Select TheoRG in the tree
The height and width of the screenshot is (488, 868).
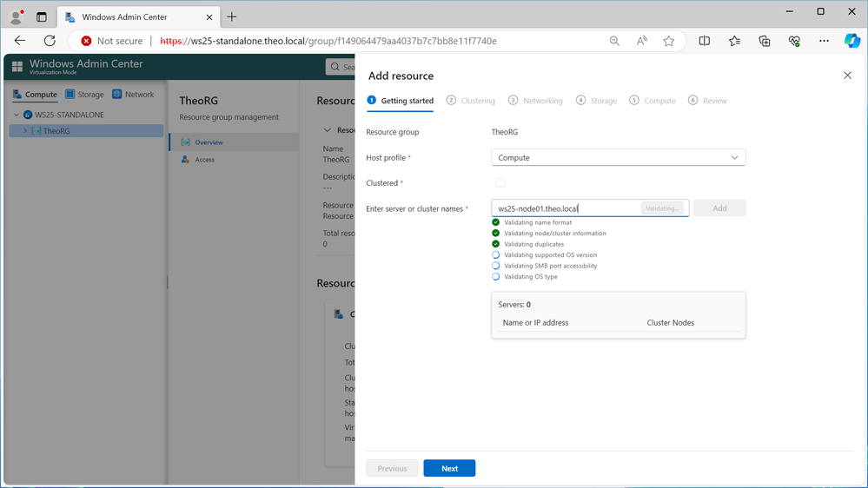coord(56,131)
